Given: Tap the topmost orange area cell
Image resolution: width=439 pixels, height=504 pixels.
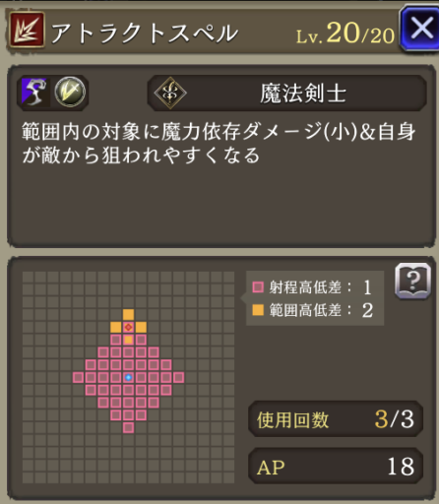Looking at the screenshot, I should (x=128, y=315).
